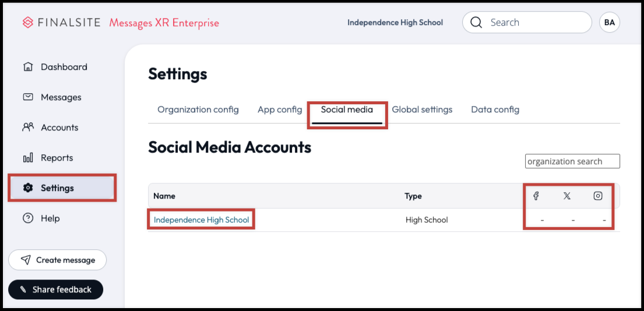Click the pencil icon in Share feedback

[23, 290]
